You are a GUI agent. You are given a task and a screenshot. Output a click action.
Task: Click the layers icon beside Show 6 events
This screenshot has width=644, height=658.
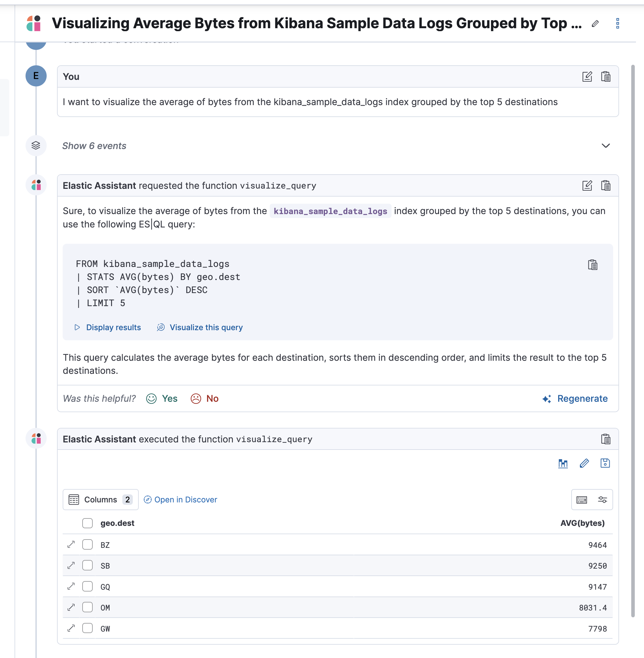pos(36,145)
